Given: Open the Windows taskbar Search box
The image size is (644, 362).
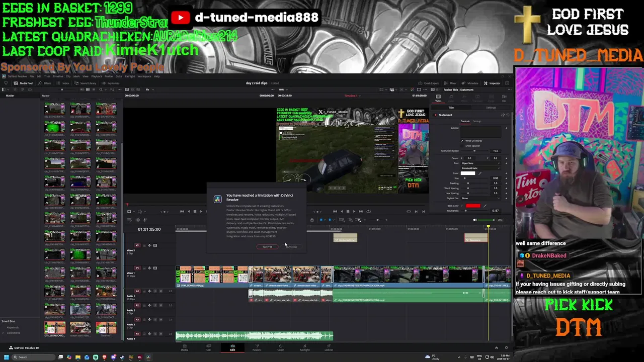Looking at the screenshot, I should click(x=33, y=357).
